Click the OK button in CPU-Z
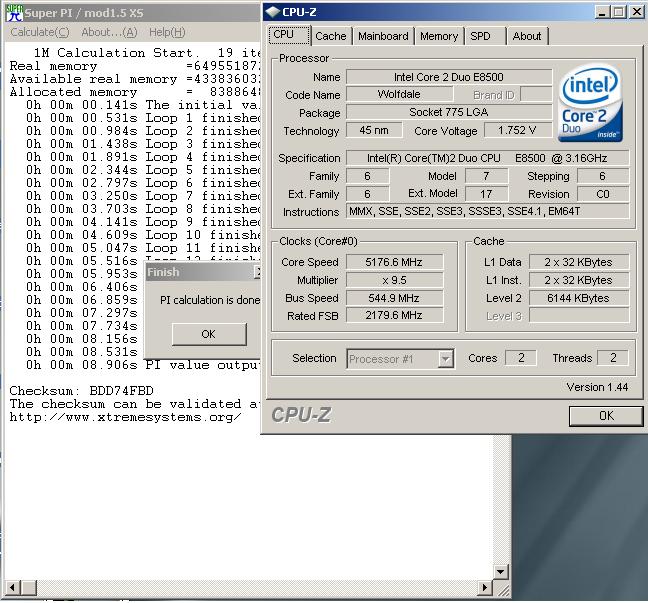 (605, 416)
